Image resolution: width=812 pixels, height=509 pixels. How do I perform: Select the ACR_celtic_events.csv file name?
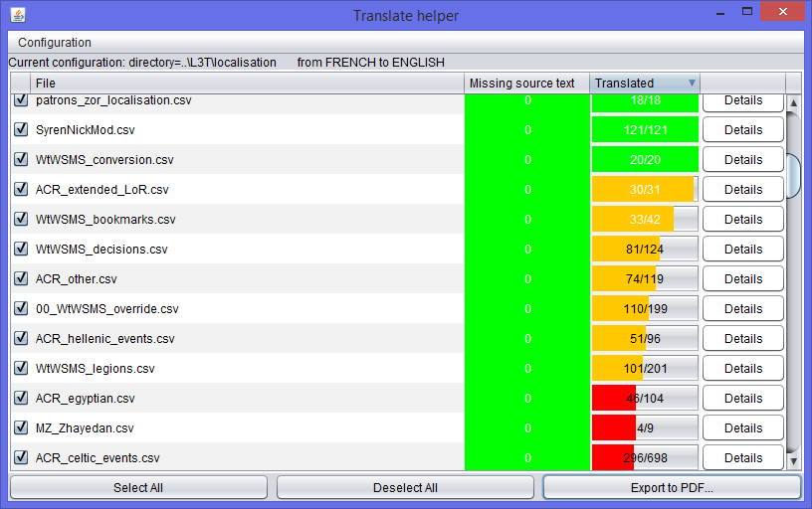98,458
